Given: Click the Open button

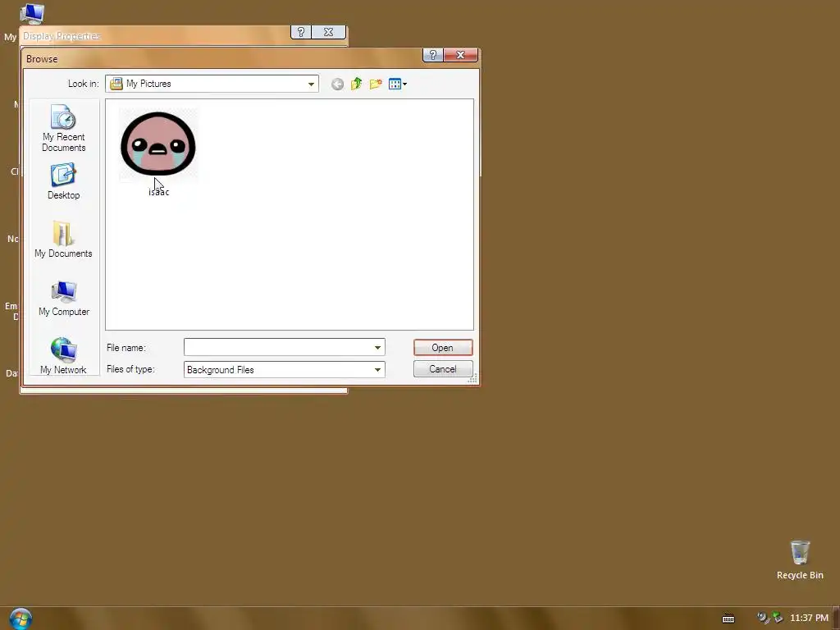Looking at the screenshot, I should click(443, 348).
